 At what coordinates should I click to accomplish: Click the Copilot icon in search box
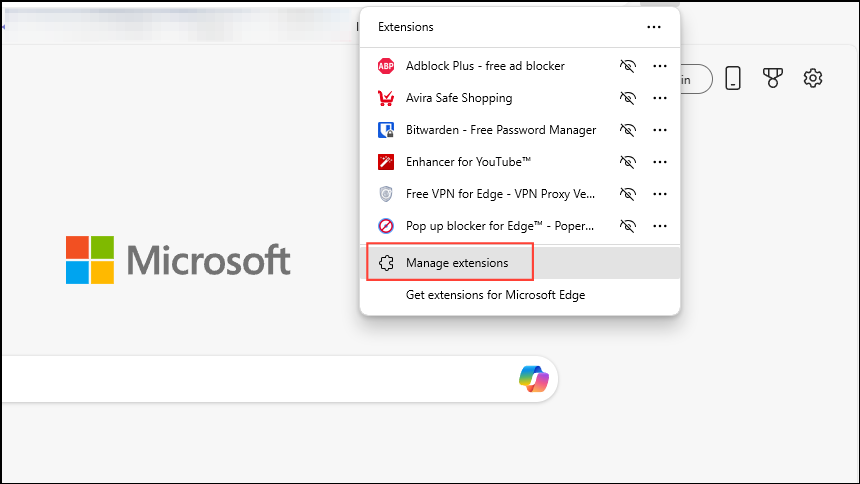[534, 379]
